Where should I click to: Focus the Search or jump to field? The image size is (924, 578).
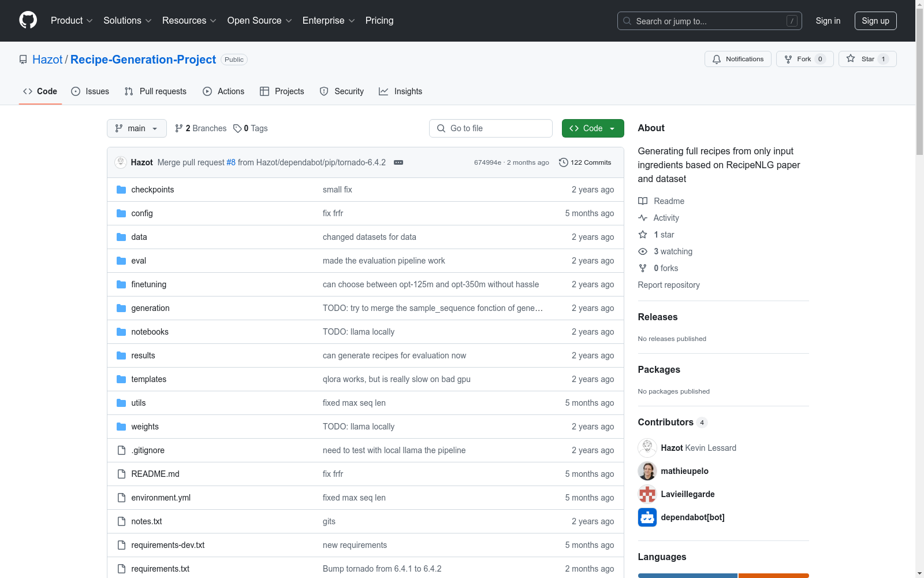point(710,21)
